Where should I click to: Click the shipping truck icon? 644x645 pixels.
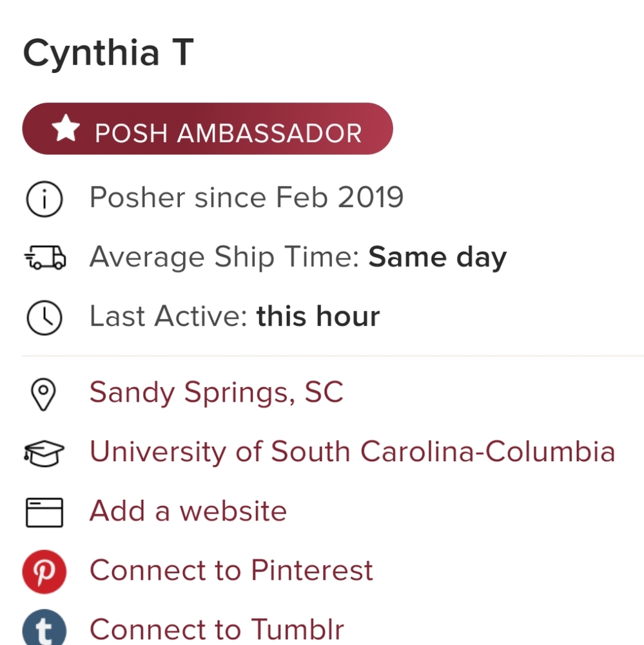pyautogui.click(x=44, y=258)
